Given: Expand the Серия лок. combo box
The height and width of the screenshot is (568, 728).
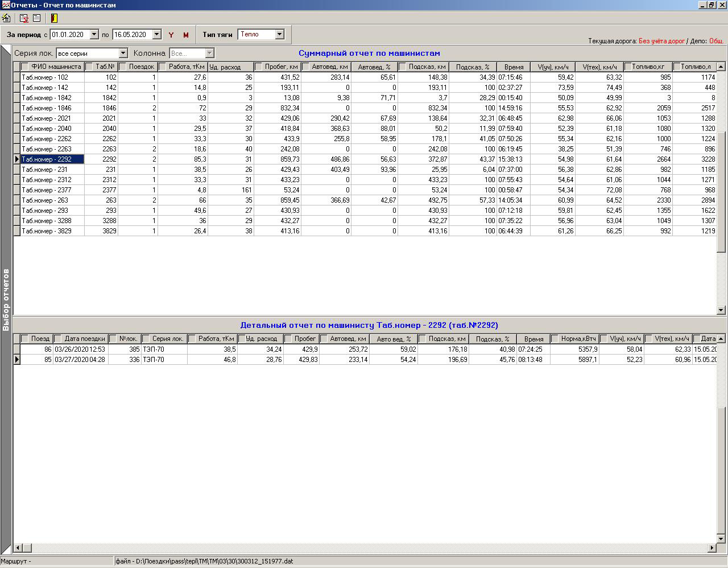Looking at the screenshot, I should click(x=123, y=53).
